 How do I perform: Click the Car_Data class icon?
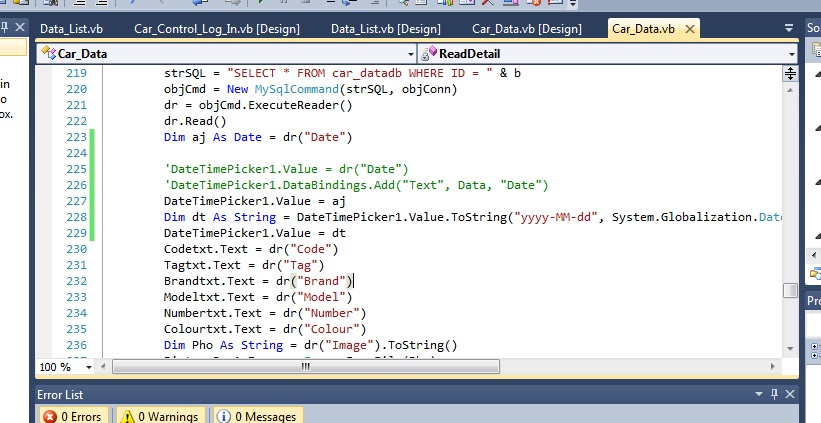pos(48,53)
